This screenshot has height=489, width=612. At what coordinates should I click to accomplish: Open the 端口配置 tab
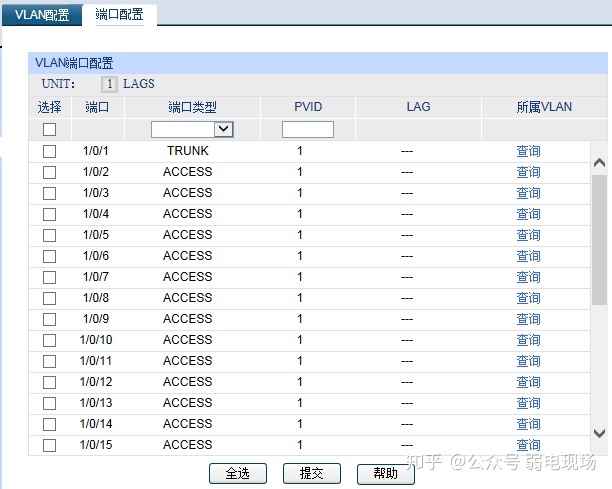pyautogui.click(x=119, y=15)
